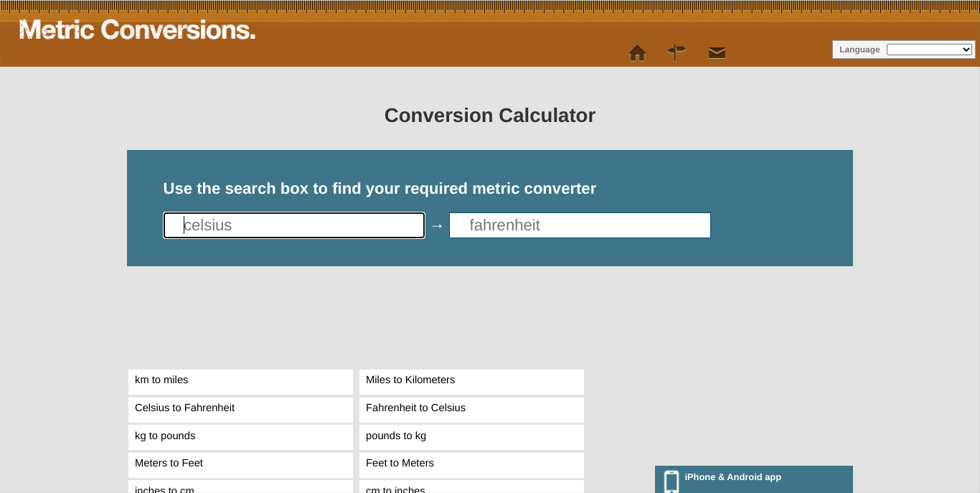The image size is (980, 493).
Task: Open the km to miles converter
Action: 240,381
